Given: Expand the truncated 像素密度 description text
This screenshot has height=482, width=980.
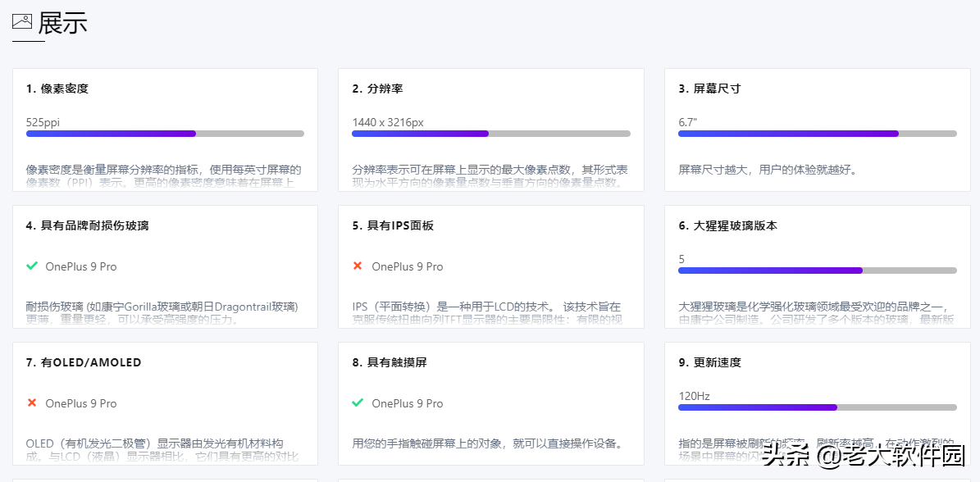Looking at the screenshot, I should 164,175.
